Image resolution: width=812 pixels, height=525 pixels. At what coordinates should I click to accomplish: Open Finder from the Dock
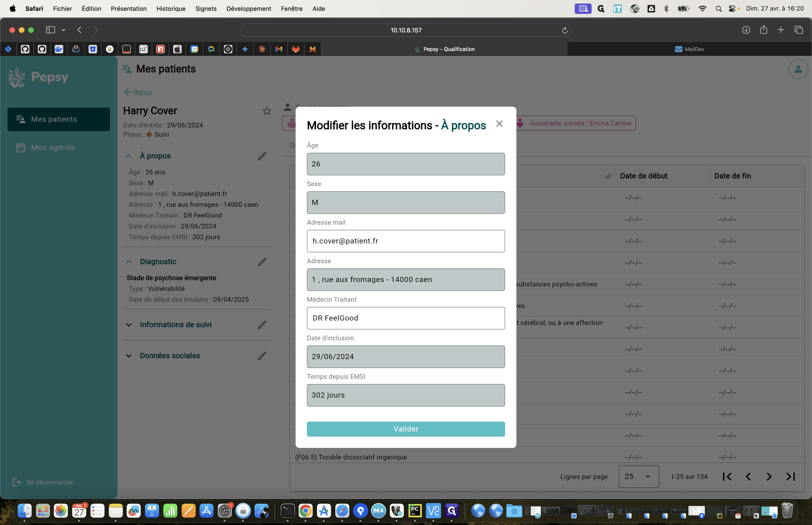pyautogui.click(x=24, y=511)
